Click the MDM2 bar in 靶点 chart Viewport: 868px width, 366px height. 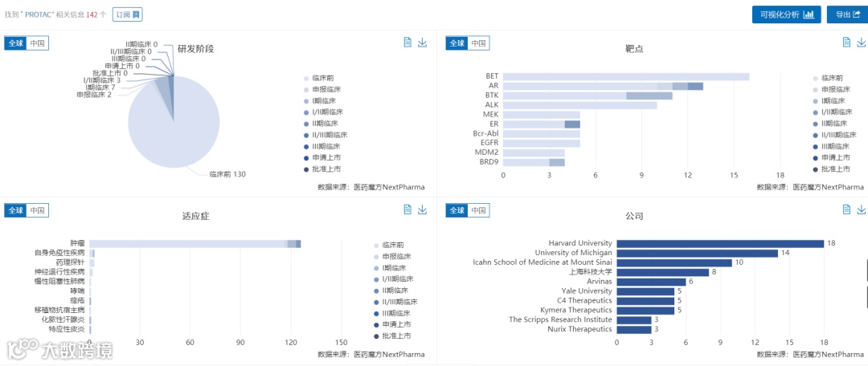534,152
